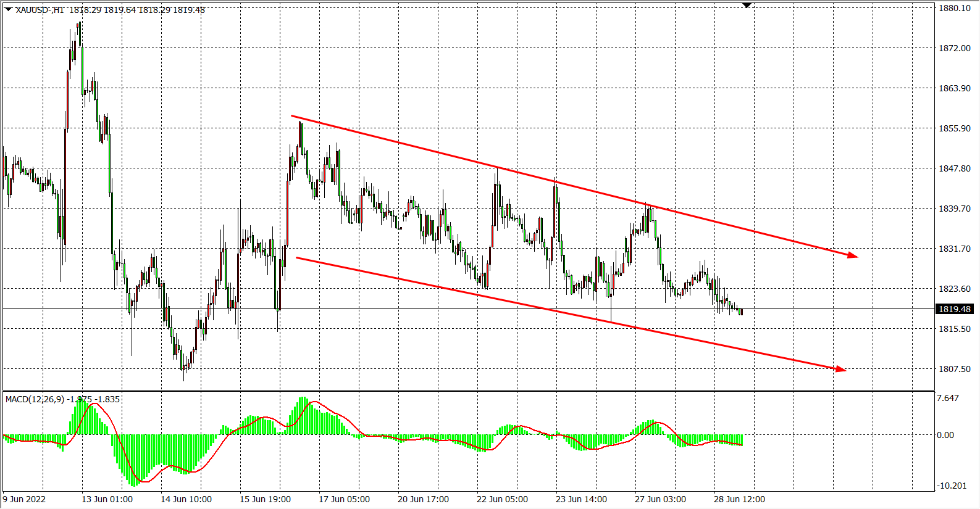Click the last candlestick at the chart's right edge

tap(741, 312)
